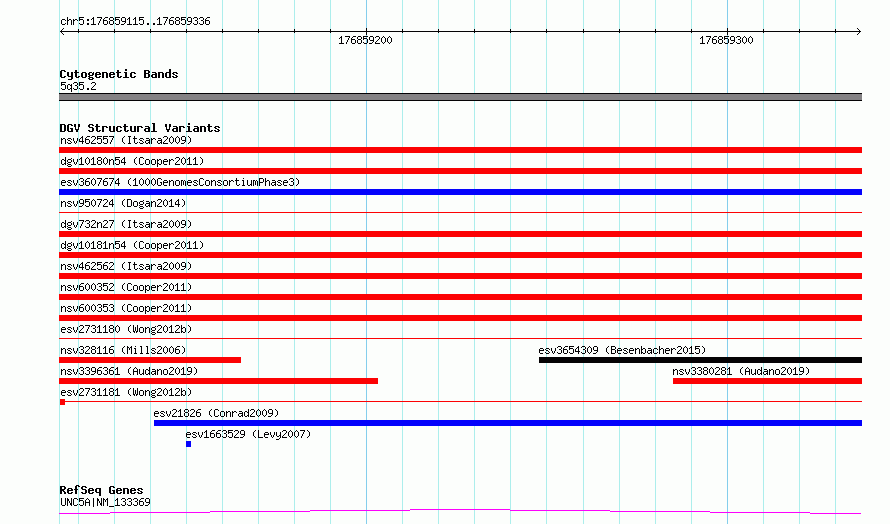
Task: Select the red bar for nsv462557
Action: pyautogui.click(x=460, y=150)
